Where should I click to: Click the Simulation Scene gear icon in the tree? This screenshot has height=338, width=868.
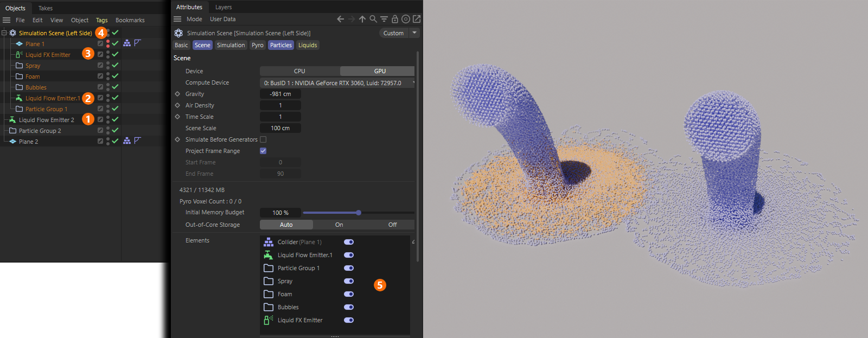12,33
